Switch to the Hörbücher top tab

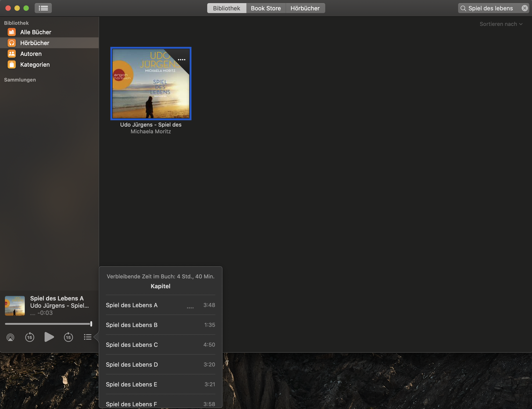(x=305, y=8)
